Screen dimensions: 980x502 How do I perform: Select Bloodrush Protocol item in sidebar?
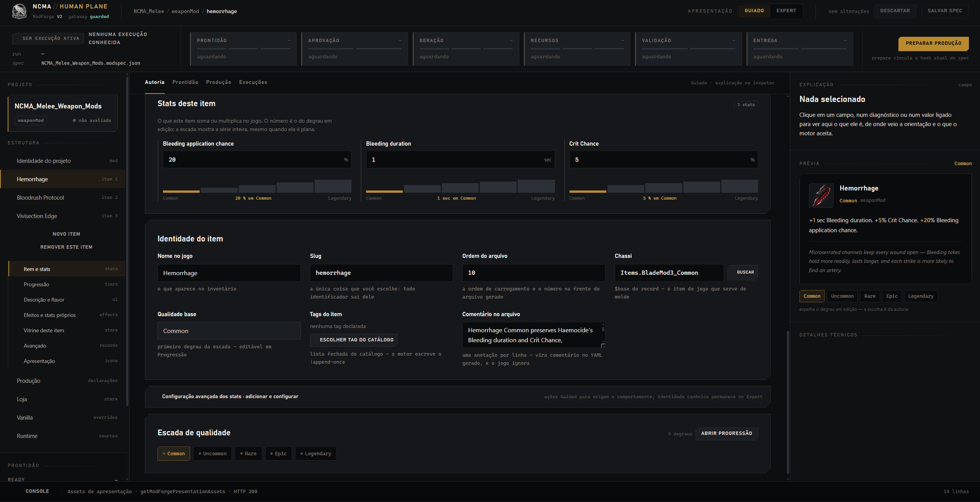pos(63,198)
